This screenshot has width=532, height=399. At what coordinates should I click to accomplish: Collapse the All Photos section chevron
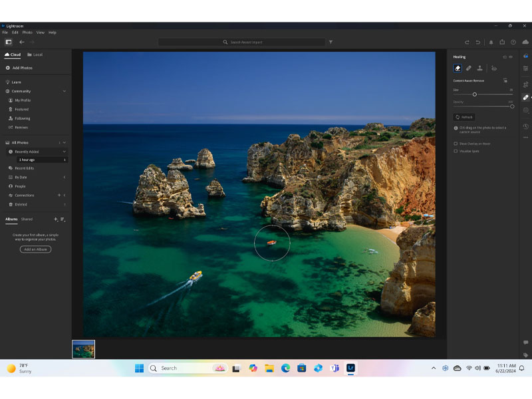click(64, 142)
